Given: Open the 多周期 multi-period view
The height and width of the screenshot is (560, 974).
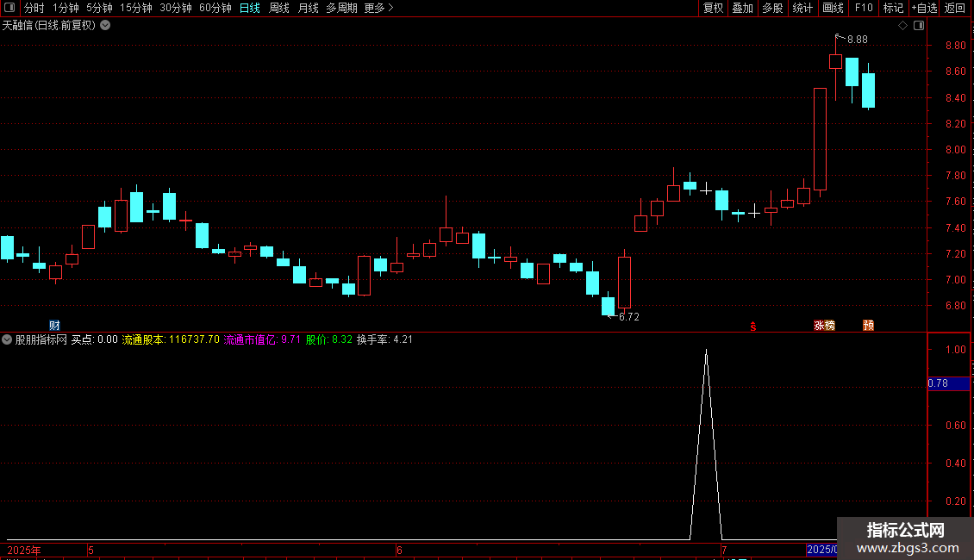Looking at the screenshot, I should pyautogui.click(x=341, y=8).
